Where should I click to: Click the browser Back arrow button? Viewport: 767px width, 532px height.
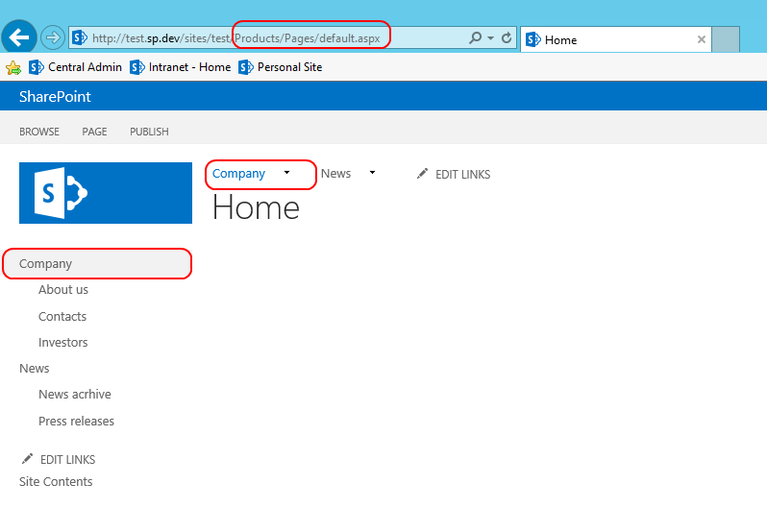[x=19, y=37]
